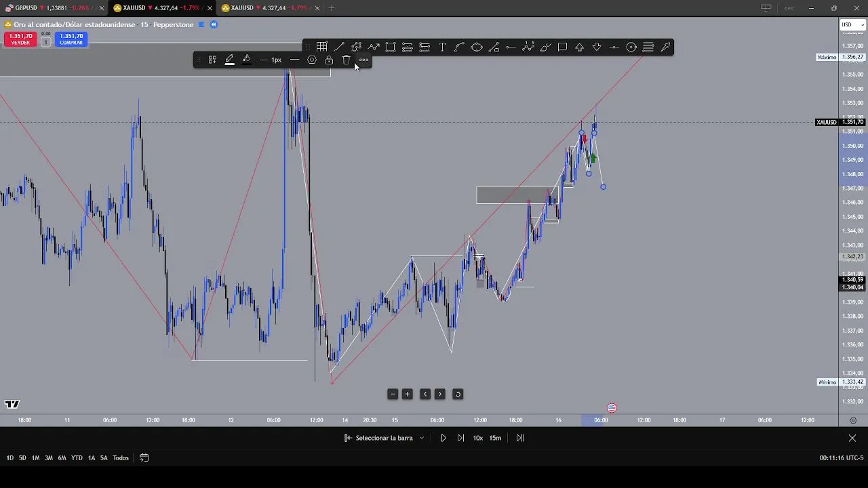The width and height of the screenshot is (868, 488).
Task: Change fill background color bucket
Action: (x=246, y=60)
